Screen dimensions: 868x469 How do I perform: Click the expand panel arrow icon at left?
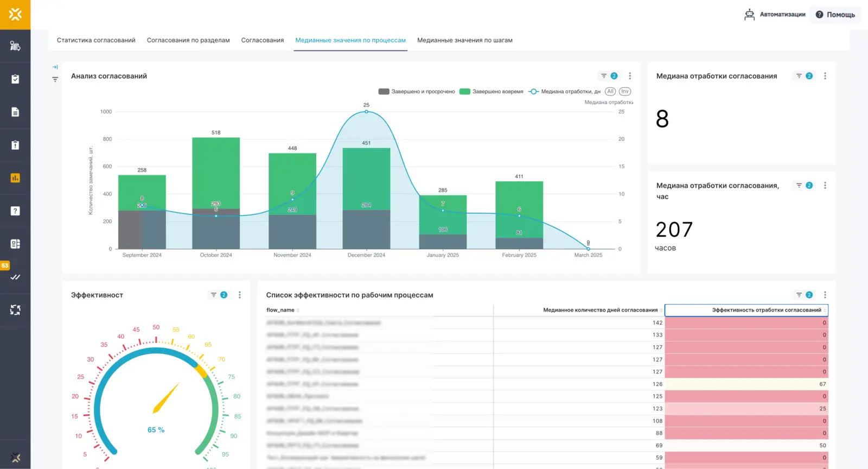click(x=55, y=67)
